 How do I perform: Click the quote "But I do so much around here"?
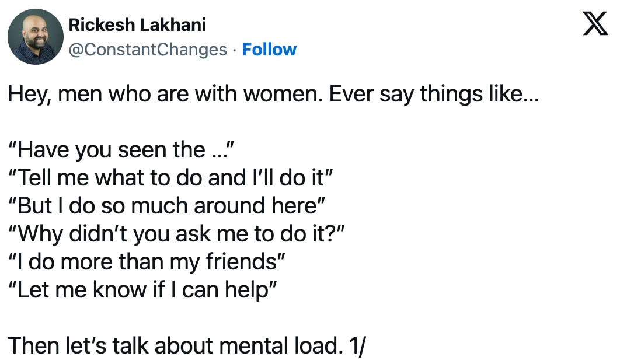pos(166,205)
